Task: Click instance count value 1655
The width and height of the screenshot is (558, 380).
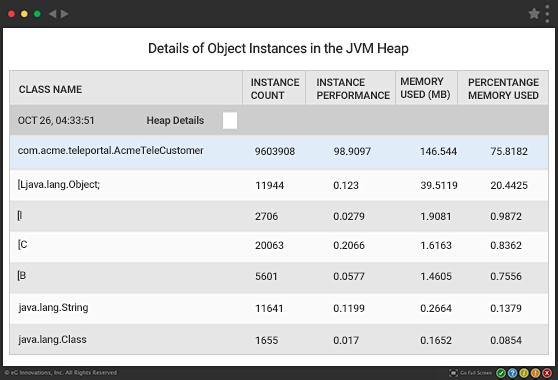Action: (x=267, y=341)
